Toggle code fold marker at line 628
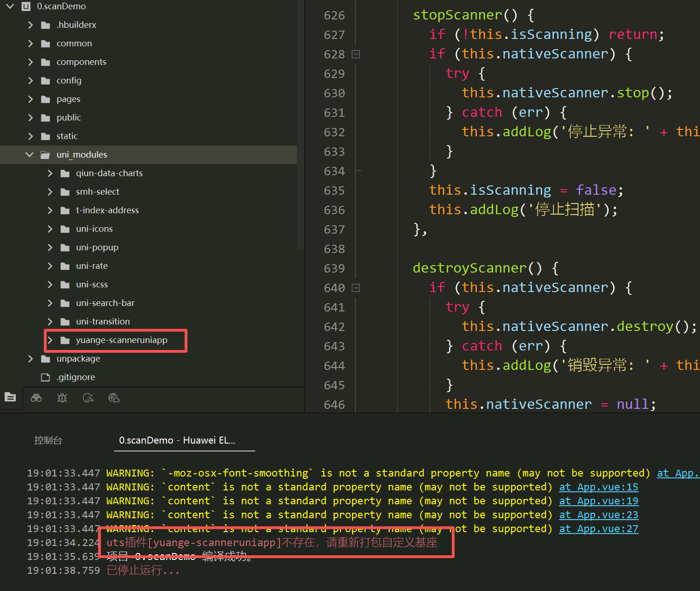The width and height of the screenshot is (700, 591). pos(356,54)
